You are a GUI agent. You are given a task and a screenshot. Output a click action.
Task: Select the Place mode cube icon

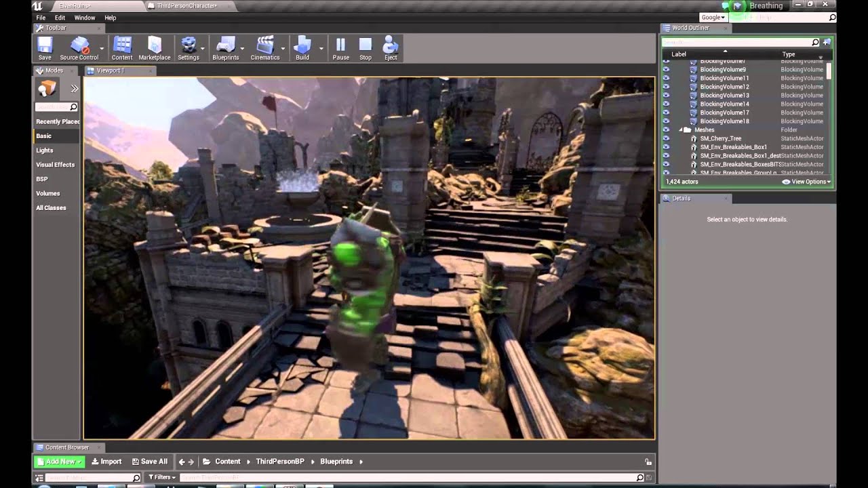[47, 88]
